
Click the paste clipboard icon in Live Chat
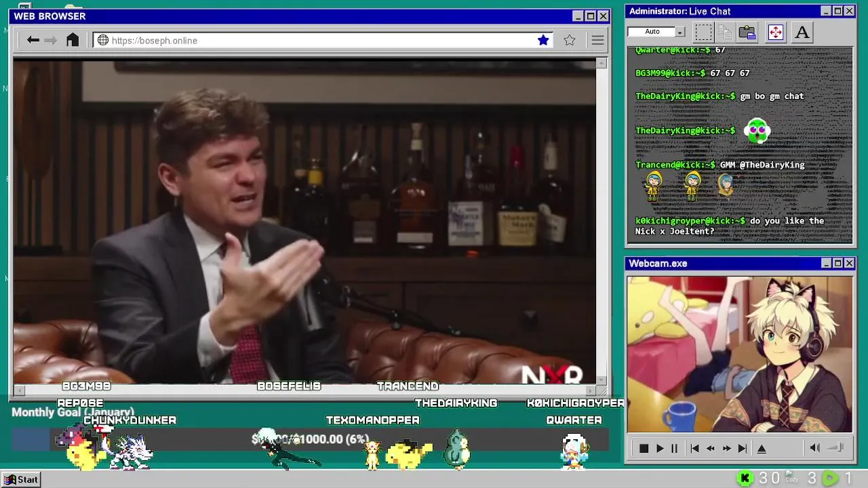pyautogui.click(x=747, y=32)
